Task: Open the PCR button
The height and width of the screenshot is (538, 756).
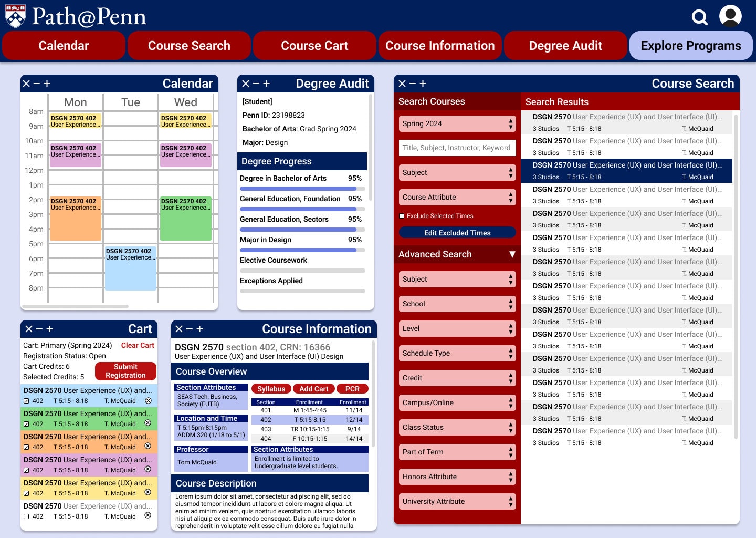Action: [353, 389]
